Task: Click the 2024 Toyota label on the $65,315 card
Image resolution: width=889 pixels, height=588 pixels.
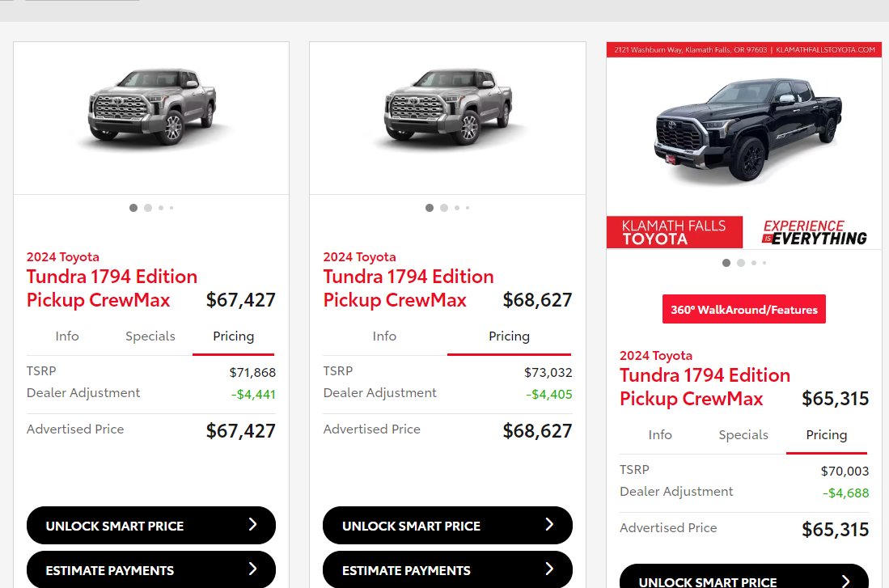Action: click(656, 356)
